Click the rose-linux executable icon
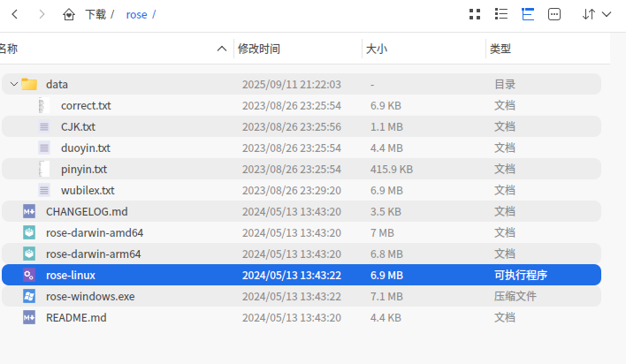Image resolution: width=626 pixels, height=364 pixels. point(29,275)
